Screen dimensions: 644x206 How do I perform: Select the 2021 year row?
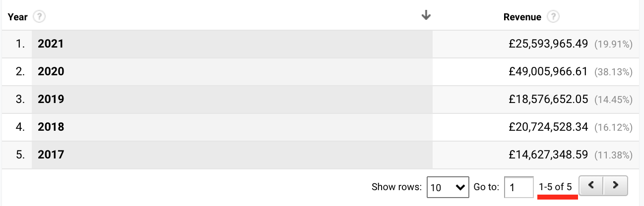(322, 44)
